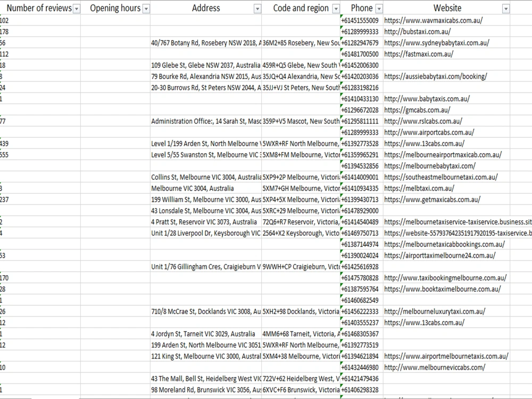The height and width of the screenshot is (399, 532).
Task: Click the getmaxicabs.com.au cell
Action: click(x=446, y=199)
